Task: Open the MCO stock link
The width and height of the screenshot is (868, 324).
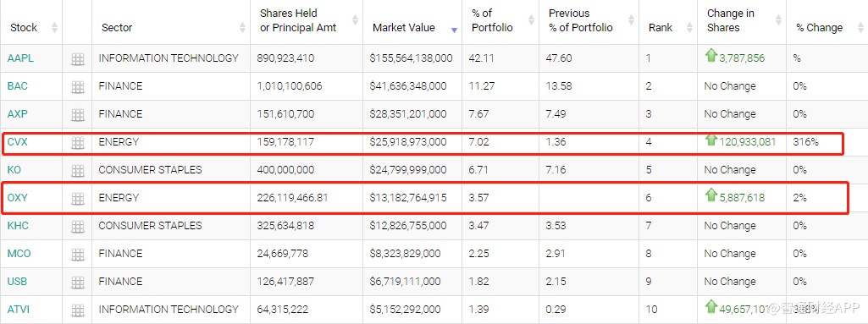Action: pos(19,254)
